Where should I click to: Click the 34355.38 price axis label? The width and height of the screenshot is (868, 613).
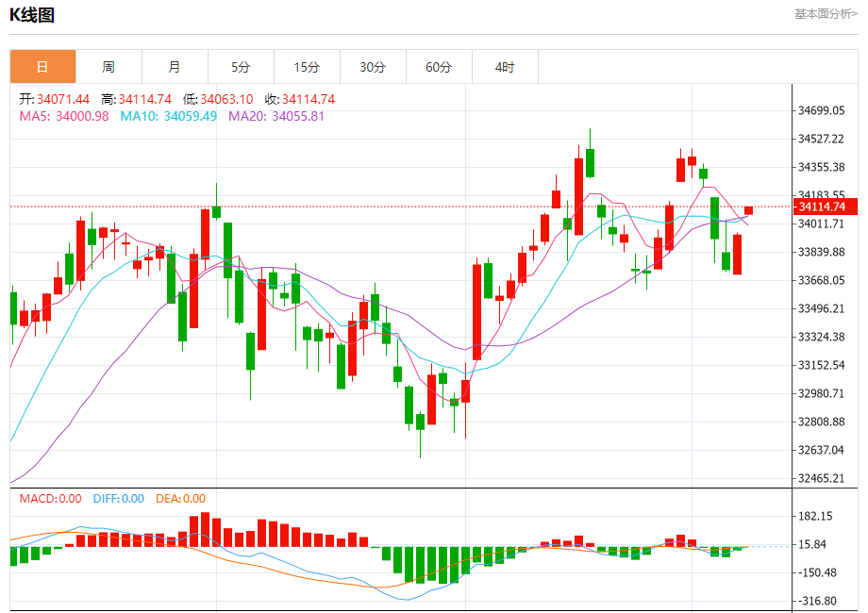[x=822, y=167]
